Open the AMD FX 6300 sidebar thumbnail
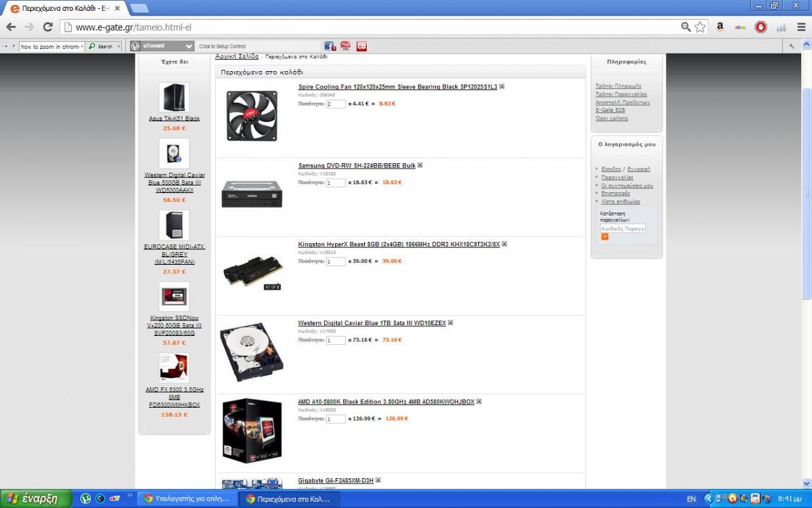Viewport: 812px width, 508px height. pyautogui.click(x=174, y=368)
